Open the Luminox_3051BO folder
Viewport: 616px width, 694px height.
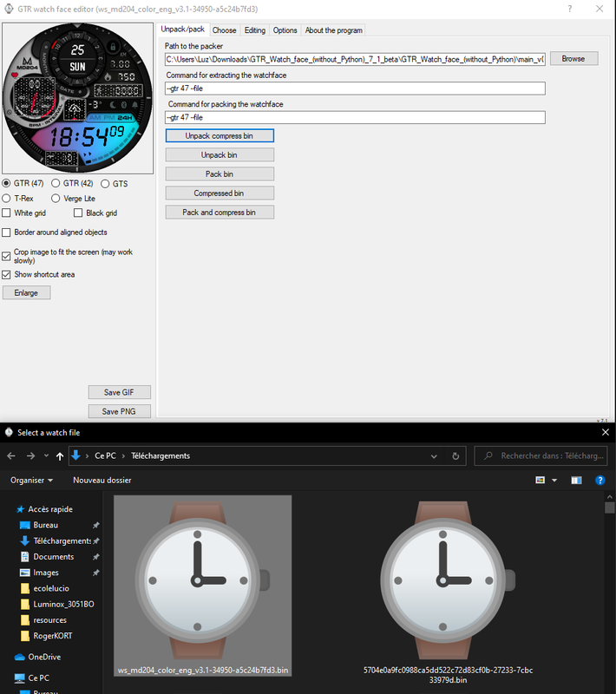pos(63,604)
